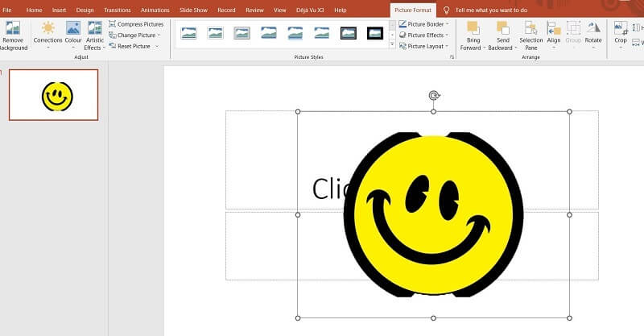The image size is (644, 336).
Task: Click Send Backward icon
Action: (x=502, y=28)
